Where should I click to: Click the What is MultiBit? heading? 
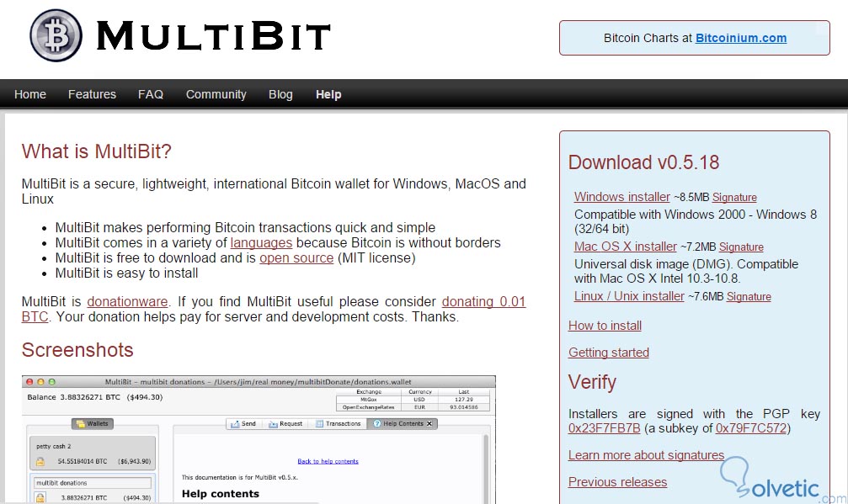[x=96, y=151]
